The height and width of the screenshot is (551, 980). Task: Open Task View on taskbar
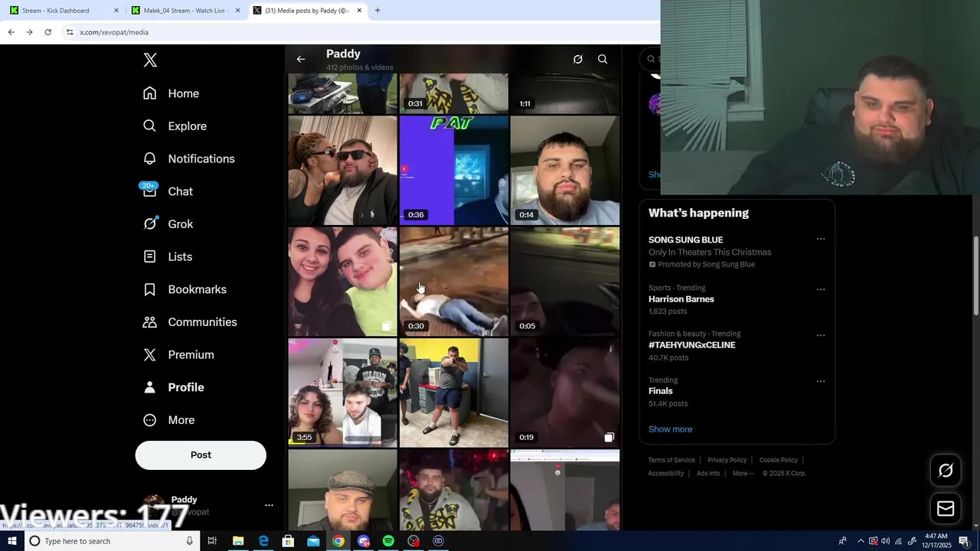coord(212,541)
